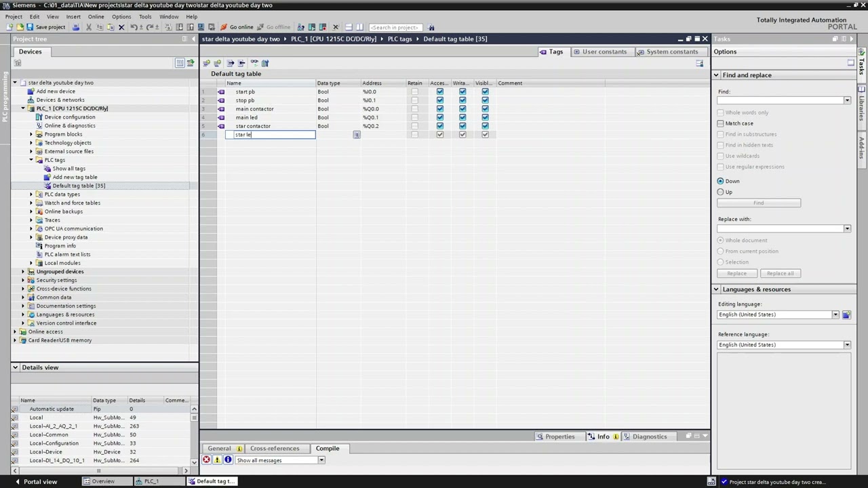Image resolution: width=868 pixels, height=488 pixels.
Task: Click the information filter icon in Info panel
Action: click(228, 460)
